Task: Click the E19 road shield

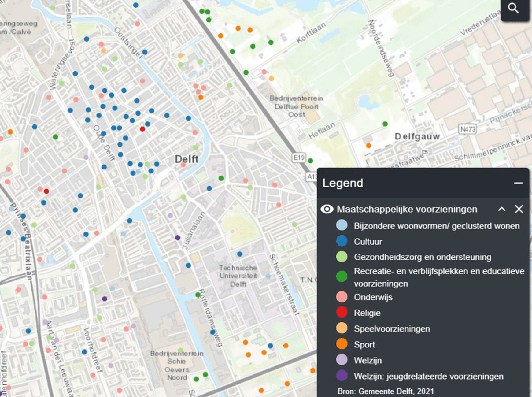Action: (299, 158)
